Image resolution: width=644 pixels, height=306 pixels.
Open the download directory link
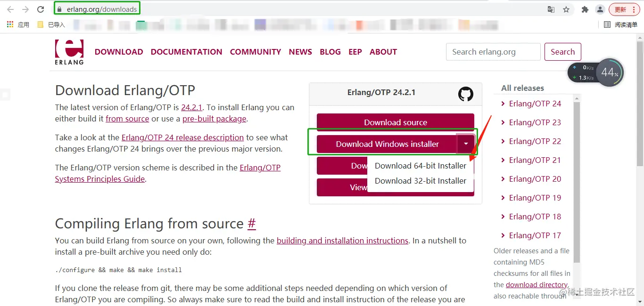pyautogui.click(x=537, y=285)
